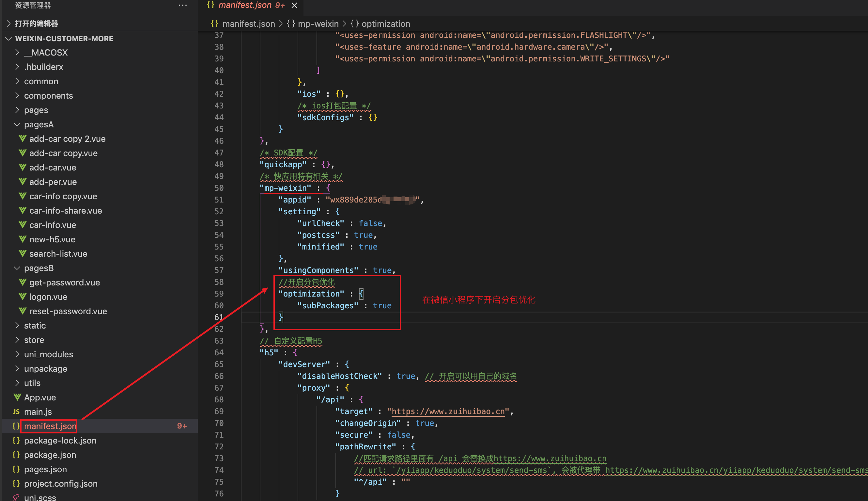The image size is (868, 501).
Task: Click mp-weixin in the breadcrumb path
Action: click(318, 24)
